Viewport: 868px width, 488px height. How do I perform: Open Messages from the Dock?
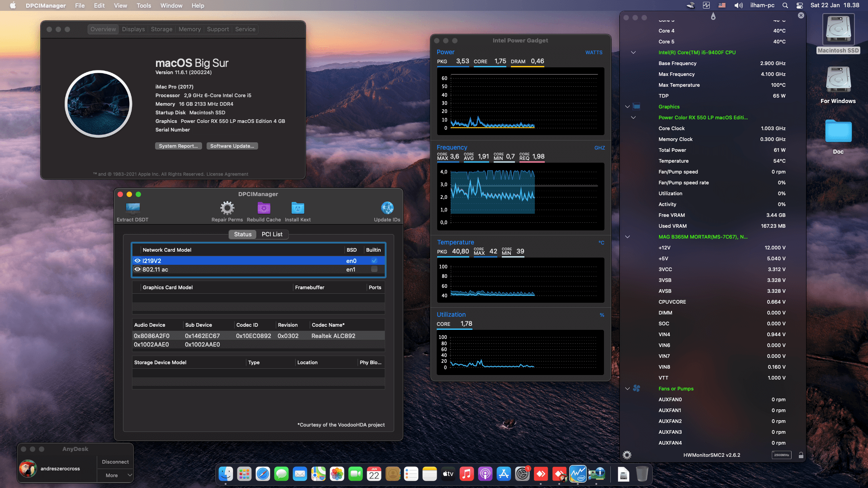(281, 474)
